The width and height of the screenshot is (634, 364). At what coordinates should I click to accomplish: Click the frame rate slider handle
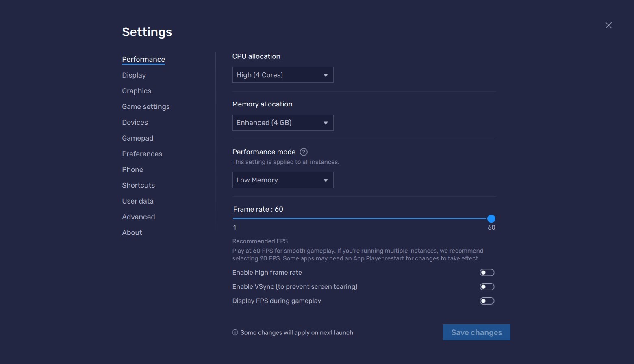[491, 219]
